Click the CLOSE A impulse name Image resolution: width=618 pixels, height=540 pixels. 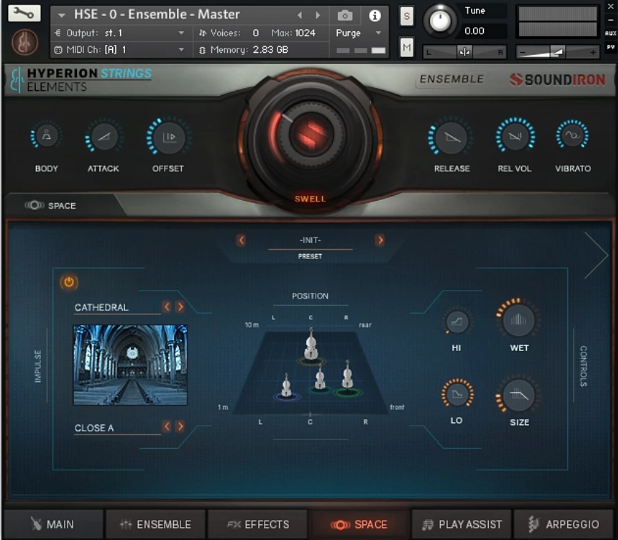[x=94, y=428]
